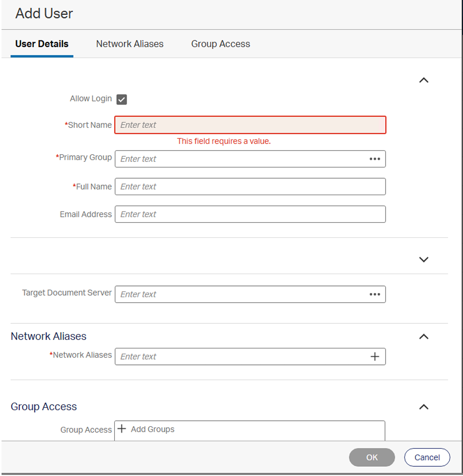Click the OK button
The height and width of the screenshot is (476, 463).
372,457
